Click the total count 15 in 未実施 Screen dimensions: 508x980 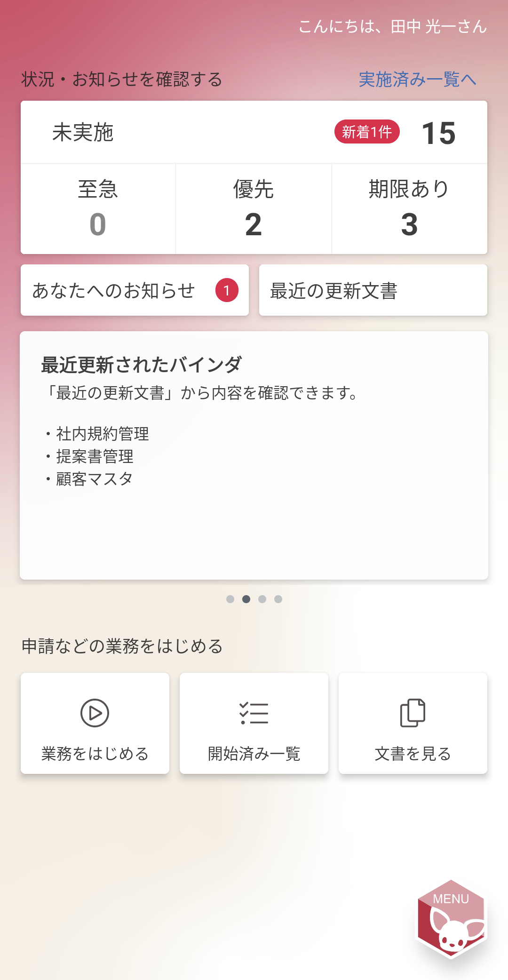pyautogui.click(x=438, y=133)
